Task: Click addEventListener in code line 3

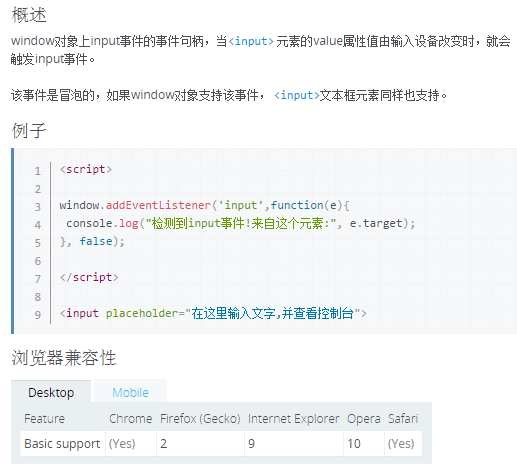Action: (158, 205)
